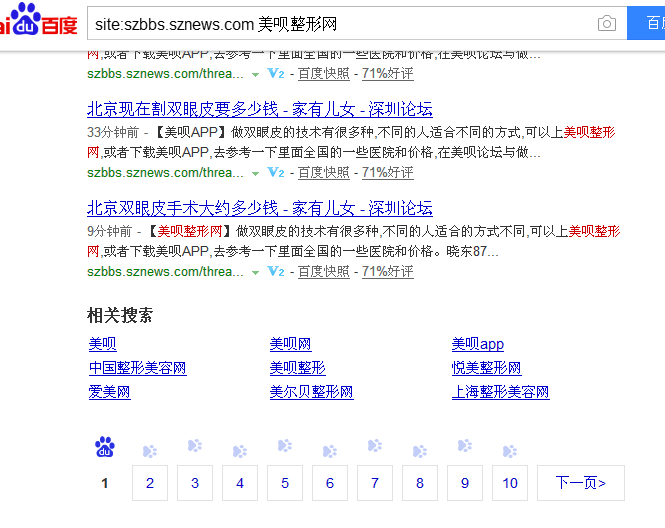Click 71%好评 of topmost partial result
The width and height of the screenshot is (665, 528).
(388, 74)
